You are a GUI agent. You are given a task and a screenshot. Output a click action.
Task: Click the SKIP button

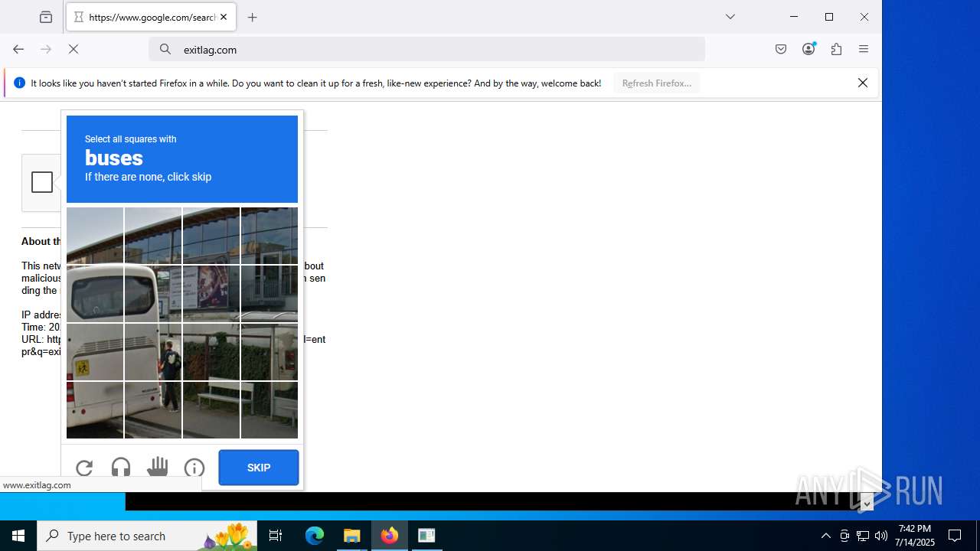[259, 468]
